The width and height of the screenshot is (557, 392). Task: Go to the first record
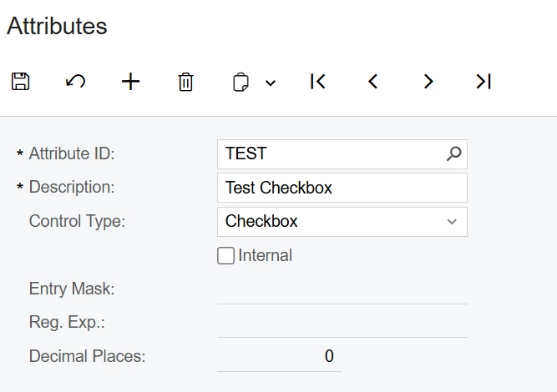(318, 82)
